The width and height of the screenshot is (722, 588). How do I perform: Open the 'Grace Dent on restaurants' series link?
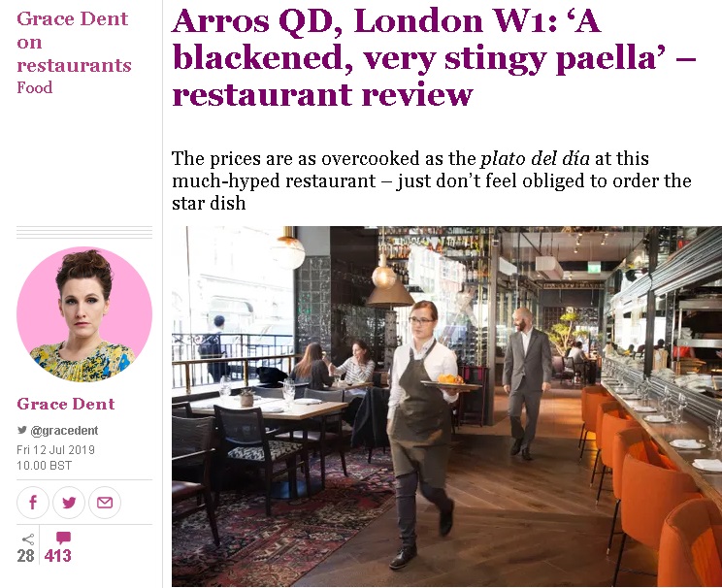[x=74, y=42]
